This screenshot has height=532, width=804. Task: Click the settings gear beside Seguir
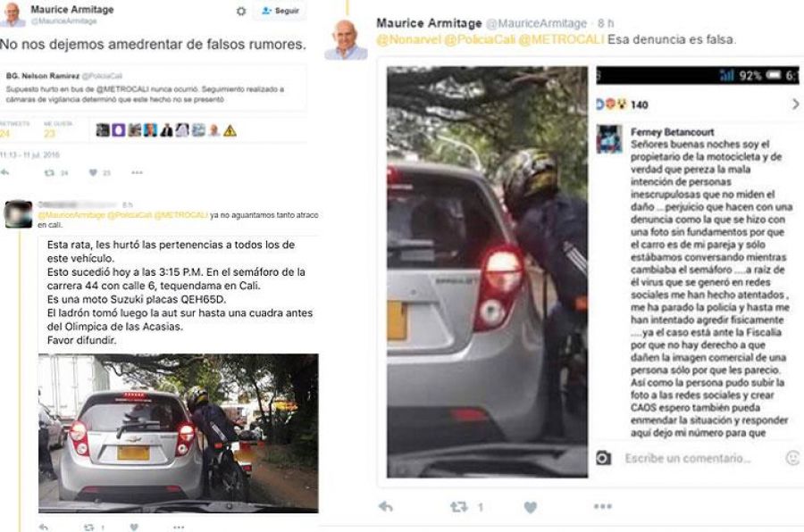pyautogui.click(x=241, y=11)
